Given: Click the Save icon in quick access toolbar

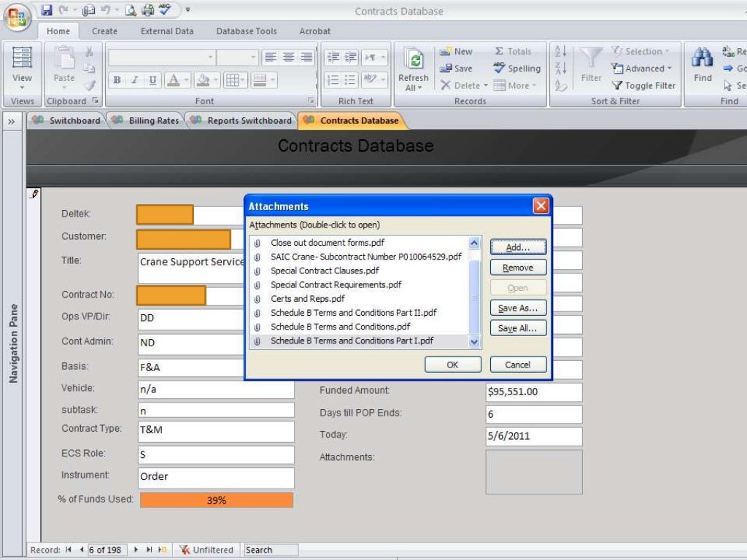Looking at the screenshot, I should tap(46, 9).
